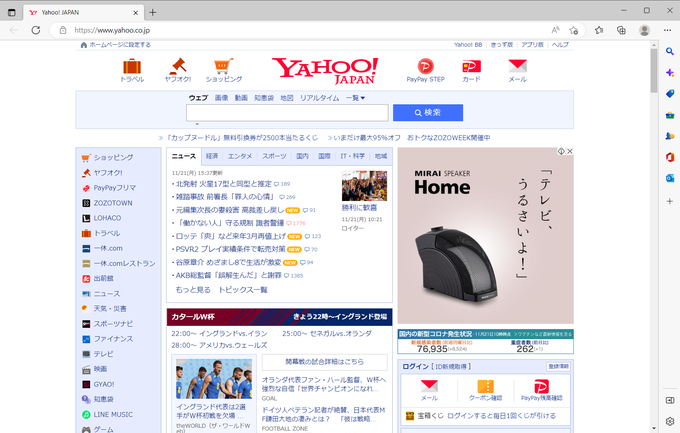The height and width of the screenshot is (433, 680).
Task: Close the MIRAI speaker ad
Action: pos(570,151)
